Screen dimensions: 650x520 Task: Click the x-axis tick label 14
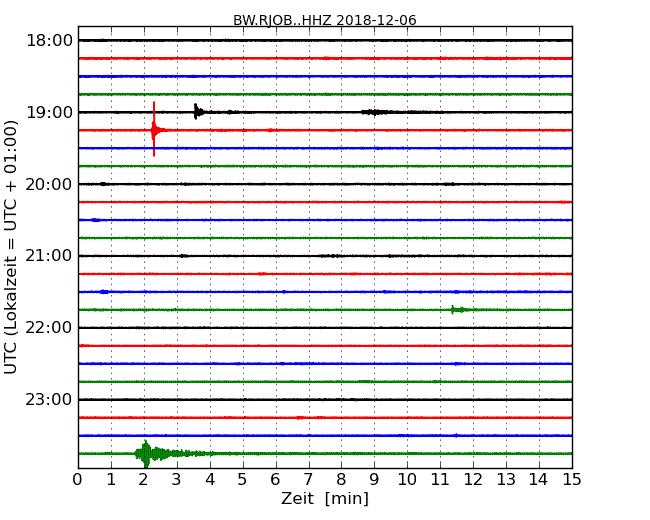[x=539, y=480]
